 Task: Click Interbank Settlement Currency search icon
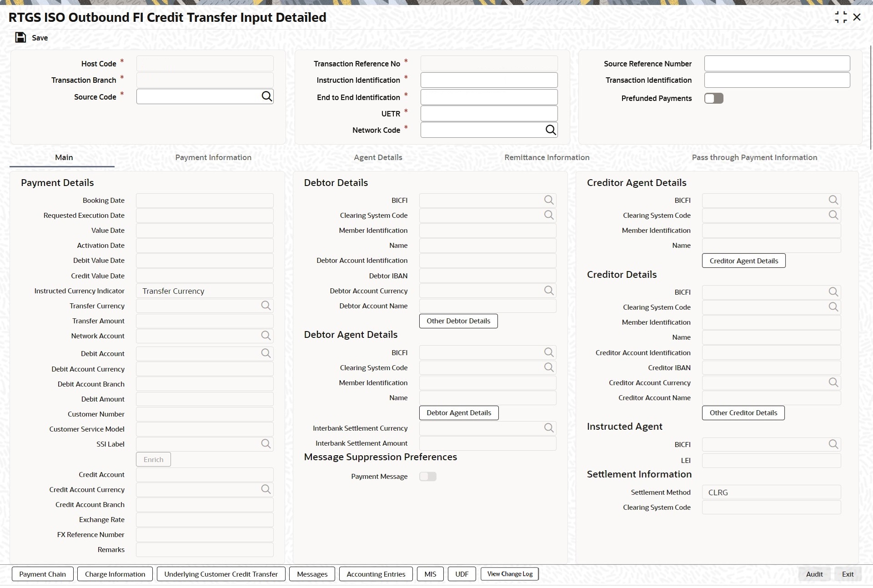[549, 428]
